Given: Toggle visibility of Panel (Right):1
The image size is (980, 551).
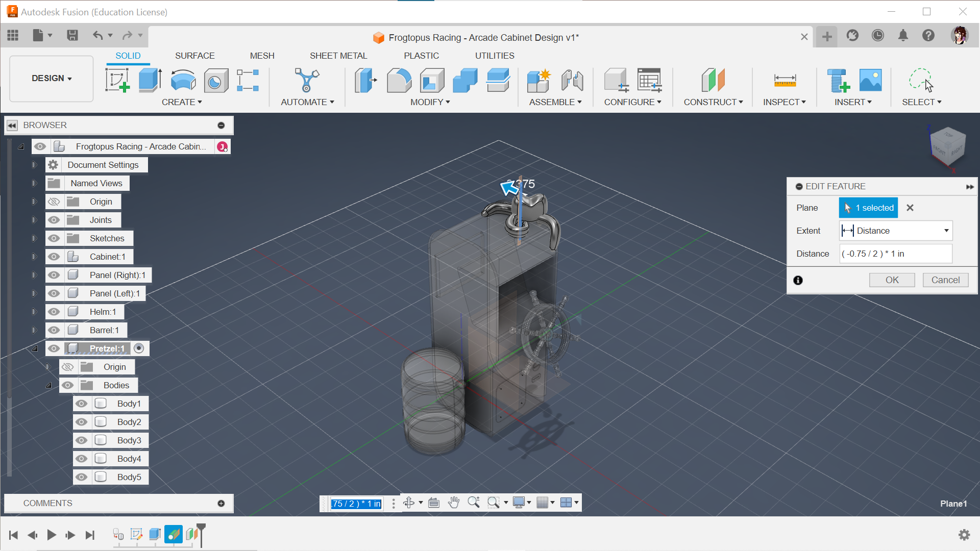Looking at the screenshot, I should tap(54, 275).
